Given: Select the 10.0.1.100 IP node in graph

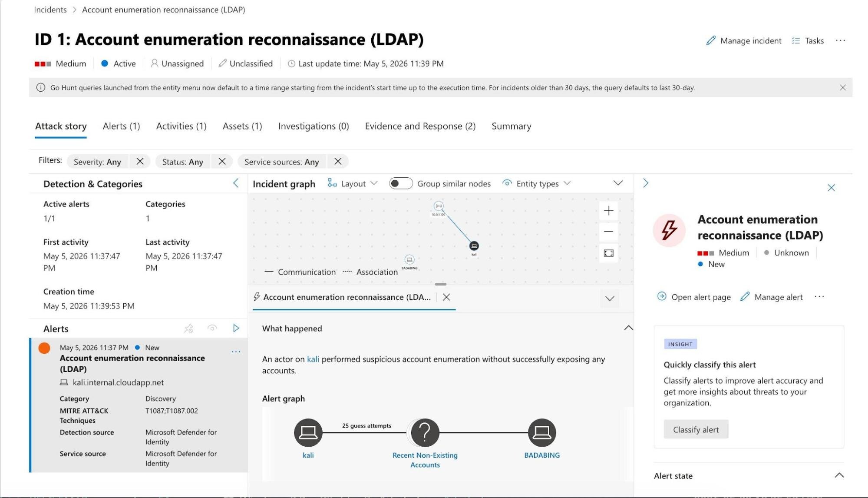Looking at the screenshot, I should (x=439, y=206).
